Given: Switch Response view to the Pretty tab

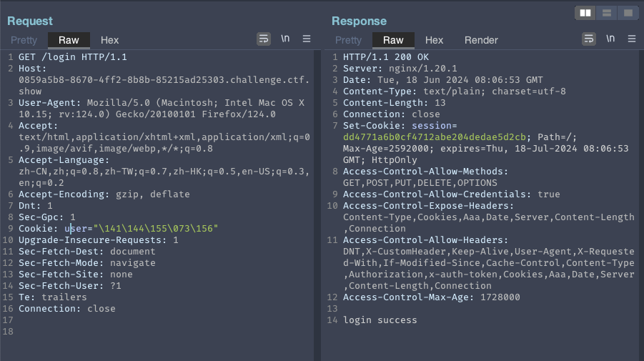Looking at the screenshot, I should click(x=348, y=40).
